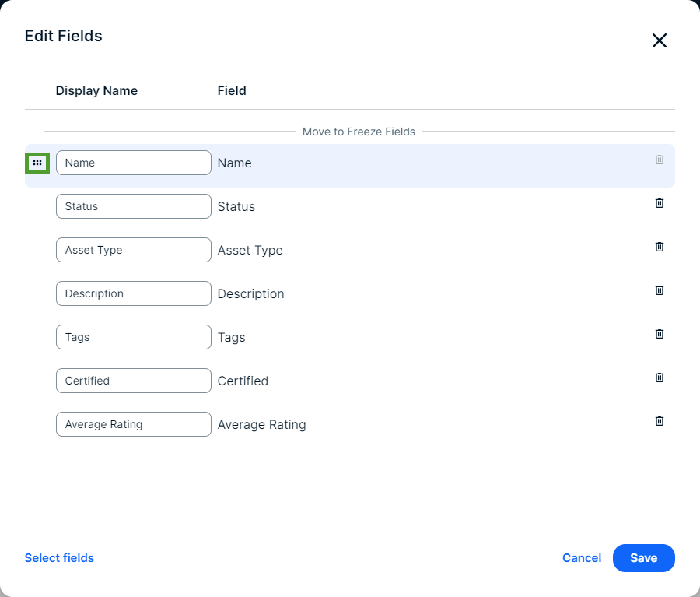Click the disabled trash icon beside Name

[659, 160]
